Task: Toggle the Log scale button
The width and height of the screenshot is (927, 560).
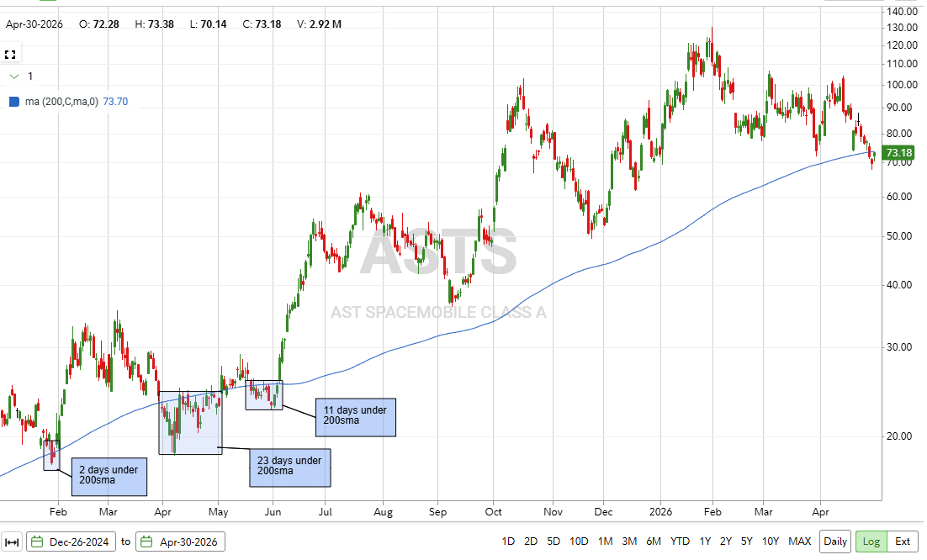Action: coord(871,542)
